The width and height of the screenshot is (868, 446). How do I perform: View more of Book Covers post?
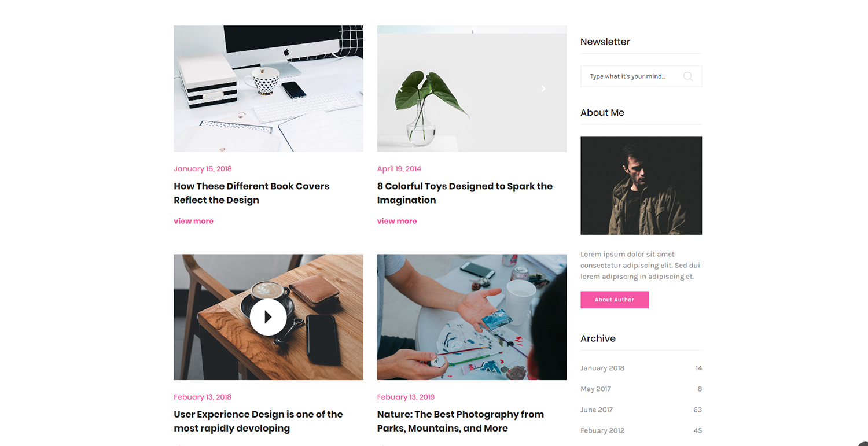[193, 221]
